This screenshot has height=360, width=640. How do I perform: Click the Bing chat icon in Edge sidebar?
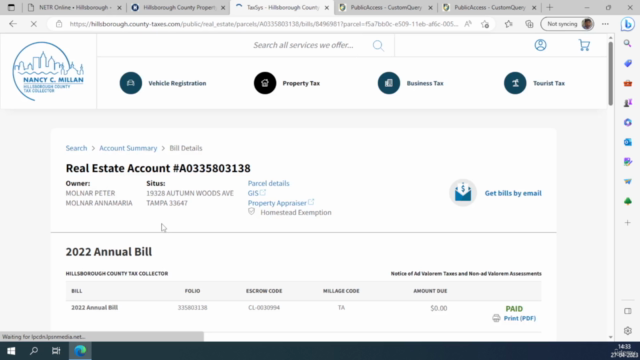pyautogui.click(x=627, y=24)
